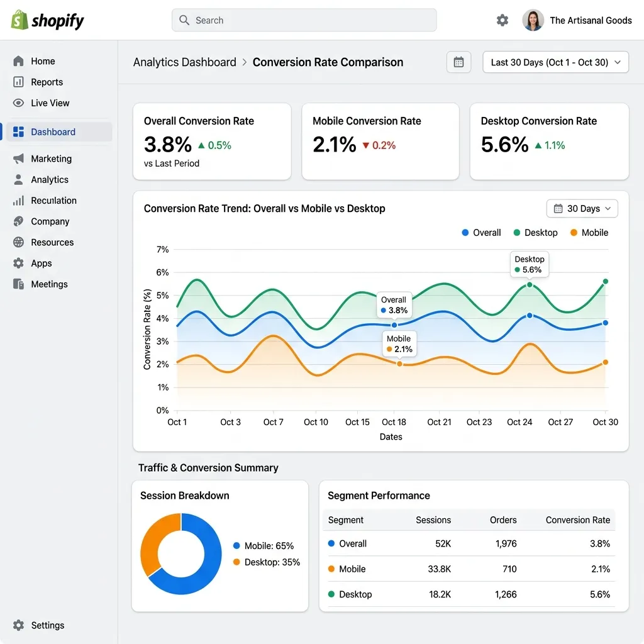Toggle Mobile series in chart legend

click(x=589, y=233)
